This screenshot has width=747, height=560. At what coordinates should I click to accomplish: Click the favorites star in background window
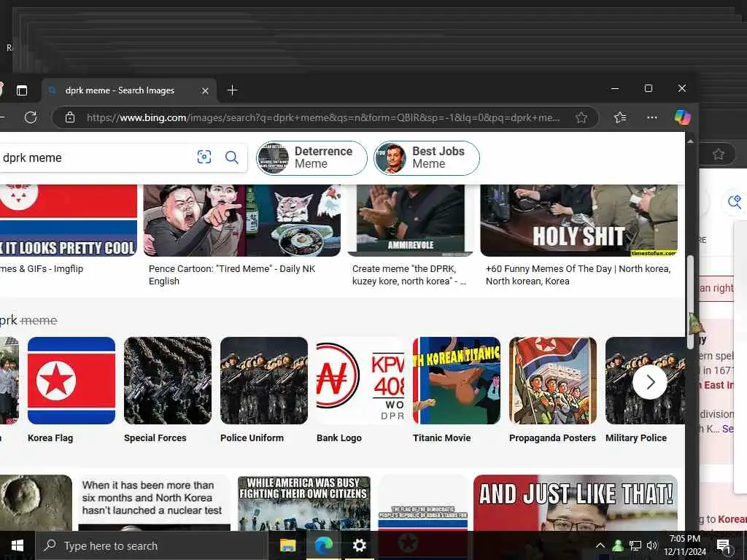(x=719, y=154)
